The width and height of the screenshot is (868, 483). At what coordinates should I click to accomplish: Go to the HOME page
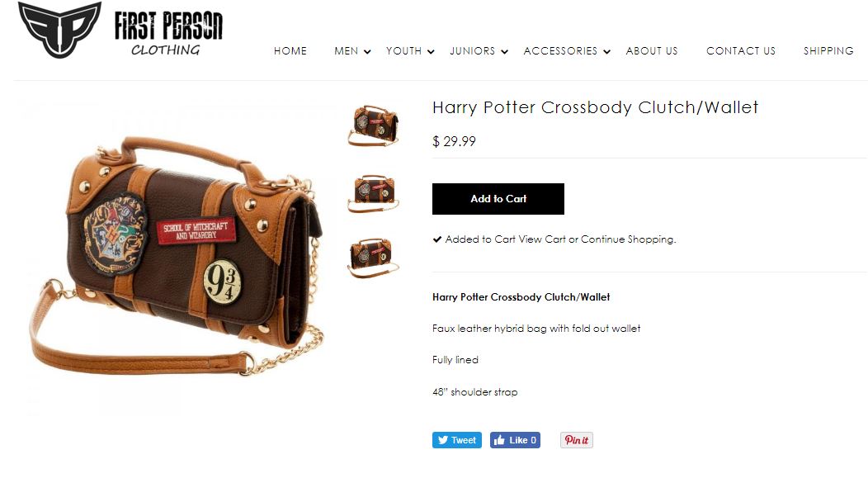(290, 51)
